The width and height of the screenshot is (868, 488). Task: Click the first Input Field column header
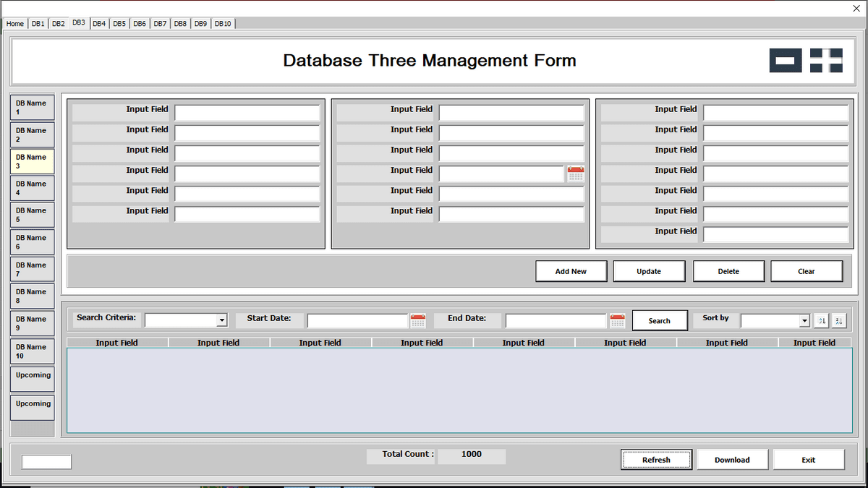tap(117, 343)
